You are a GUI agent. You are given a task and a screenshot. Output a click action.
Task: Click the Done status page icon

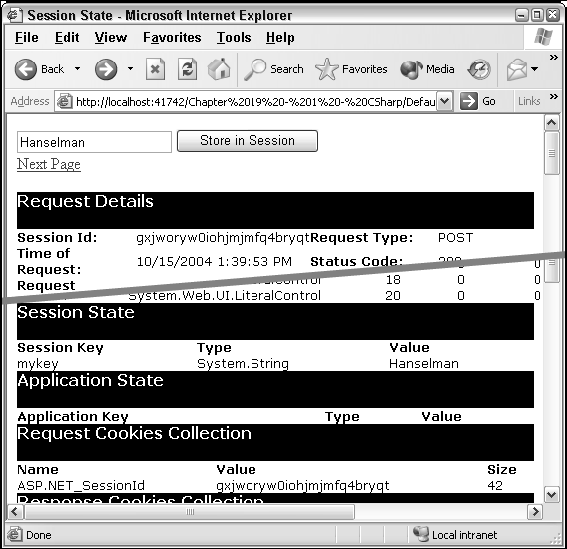tap(14, 534)
